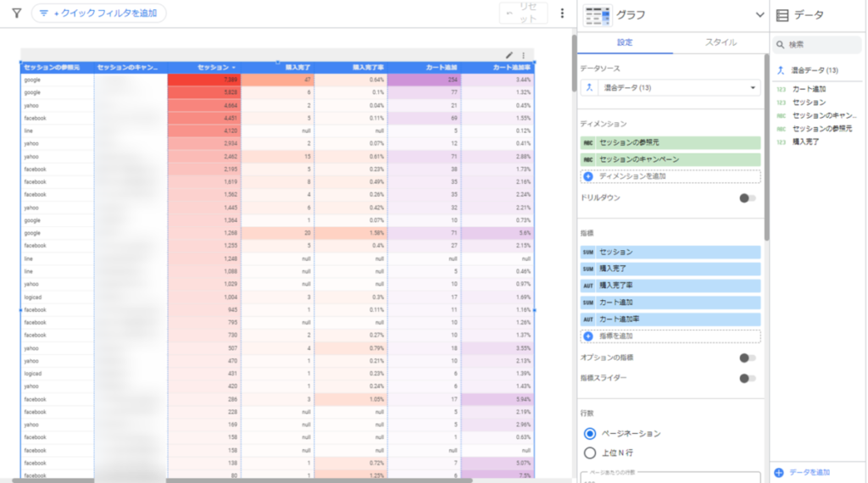Switch to the スタイル tab
The width and height of the screenshot is (868, 483).
721,42
